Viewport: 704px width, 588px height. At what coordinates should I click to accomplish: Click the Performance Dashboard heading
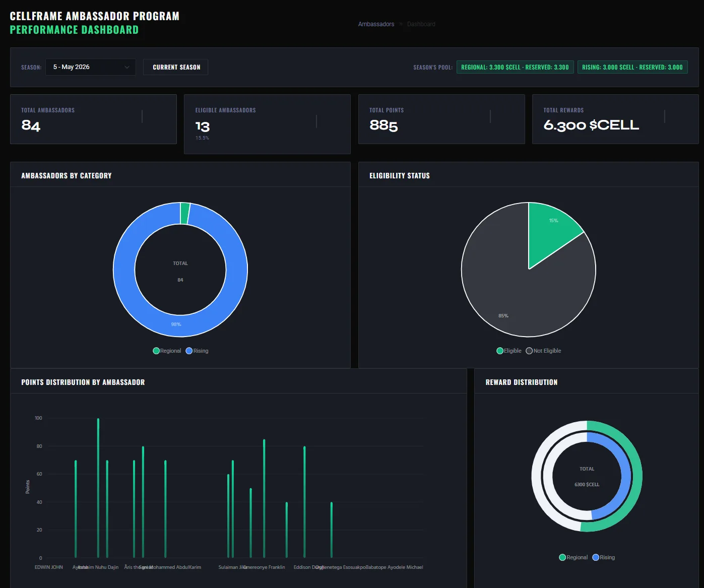coord(74,30)
